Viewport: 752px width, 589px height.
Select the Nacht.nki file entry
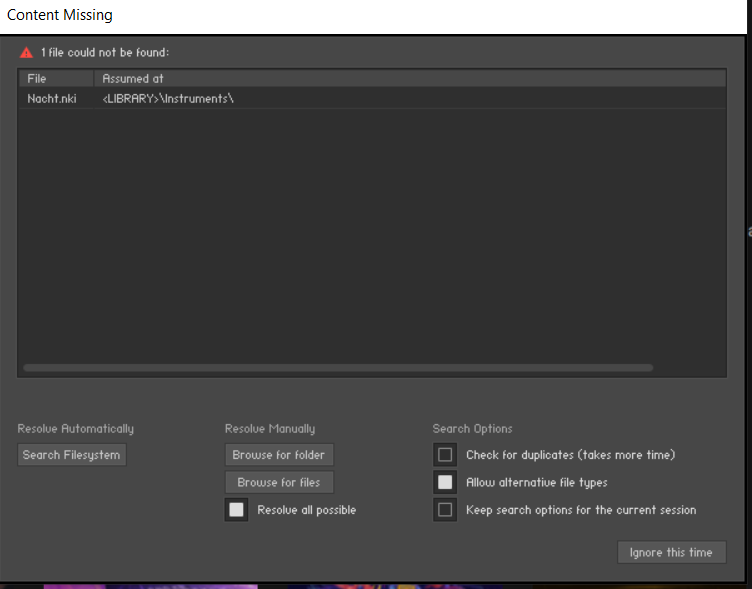coord(52,98)
